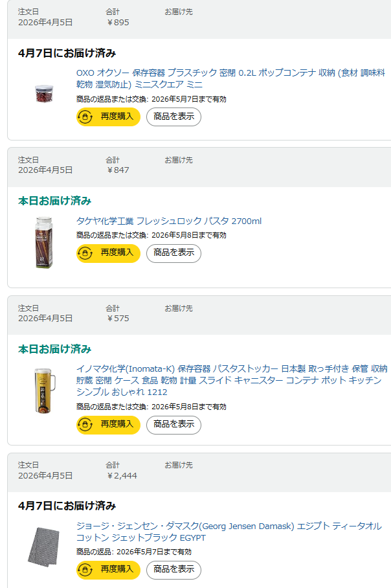391x588 pixels.
Task: Click the reorder icon for the Takeya pasta container
Action: coord(85,253)
